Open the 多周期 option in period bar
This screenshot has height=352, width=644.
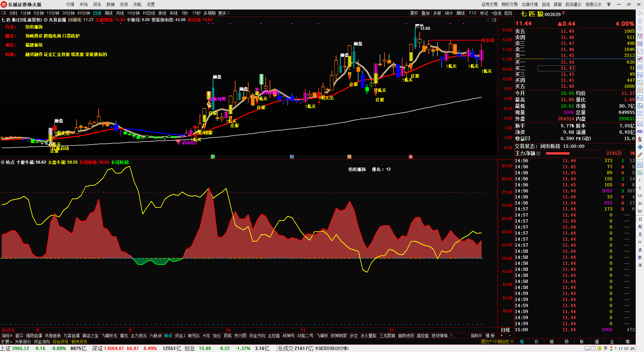point(209,13)
